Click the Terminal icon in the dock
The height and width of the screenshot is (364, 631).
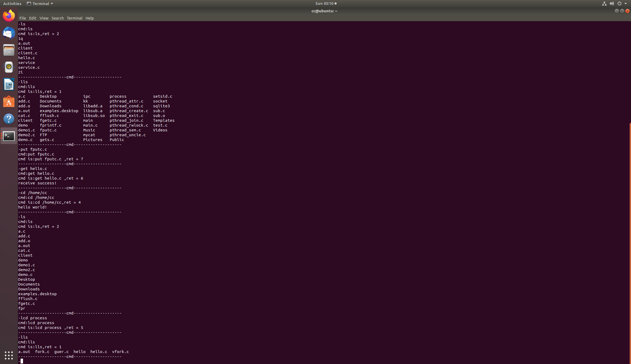point(9,136)
